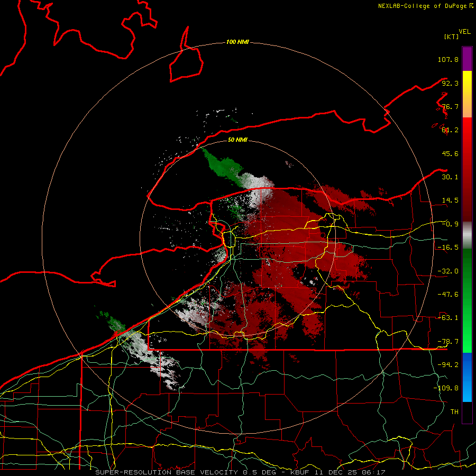This screenshot has width=476, height=476.
Task: Click the -109.8 legend value
Action: [x=446, y=388]
